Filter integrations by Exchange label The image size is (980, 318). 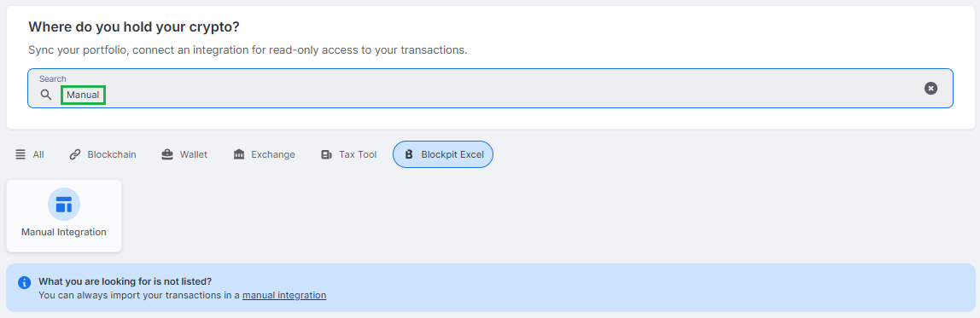click(x=273, y=154)
